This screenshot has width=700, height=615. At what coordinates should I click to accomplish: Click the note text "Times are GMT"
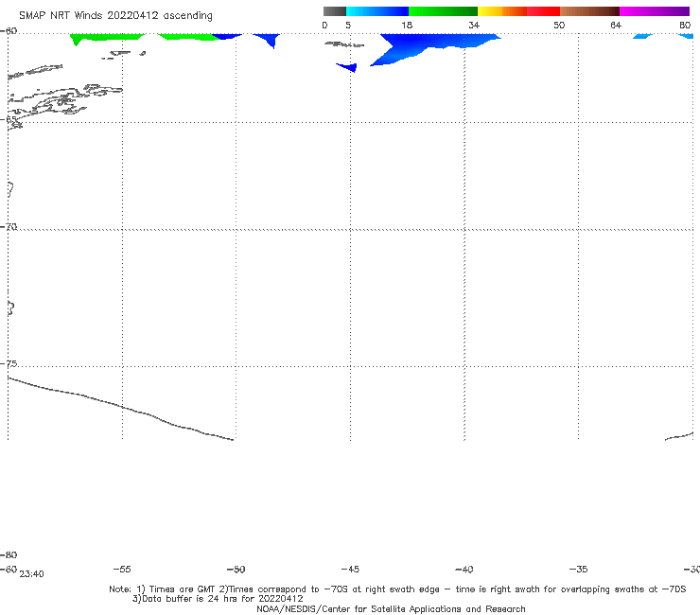pyautogui.click(x=183, y=589)
